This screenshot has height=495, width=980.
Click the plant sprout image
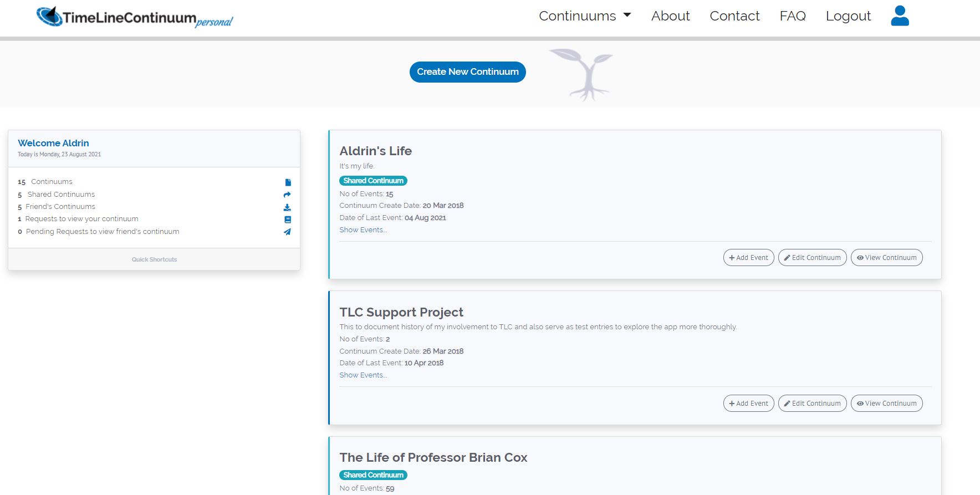pyautogui.click(x=582, y=74)
